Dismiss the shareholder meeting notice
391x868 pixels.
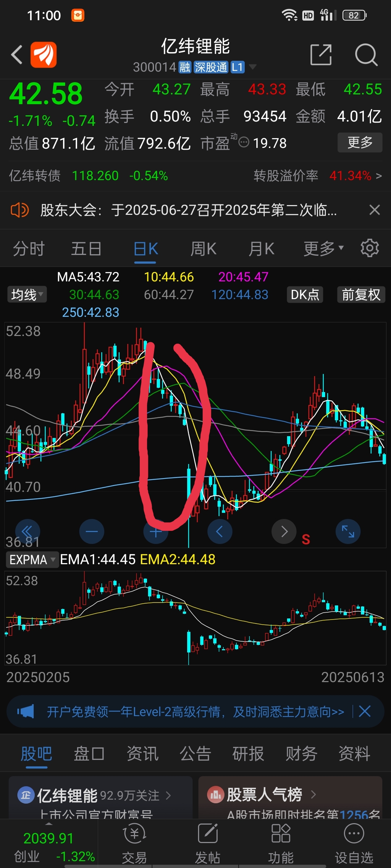pyautogui.click(x=375, y=210)
